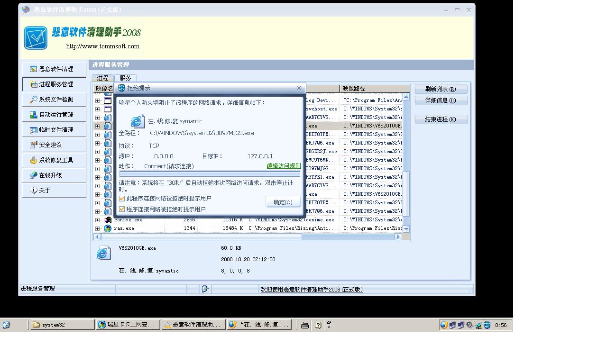Image resolution: width=607 pixels, height=364 pixels.
Task: Sort by the 映像路径 column header
Action: click(375, 89)
